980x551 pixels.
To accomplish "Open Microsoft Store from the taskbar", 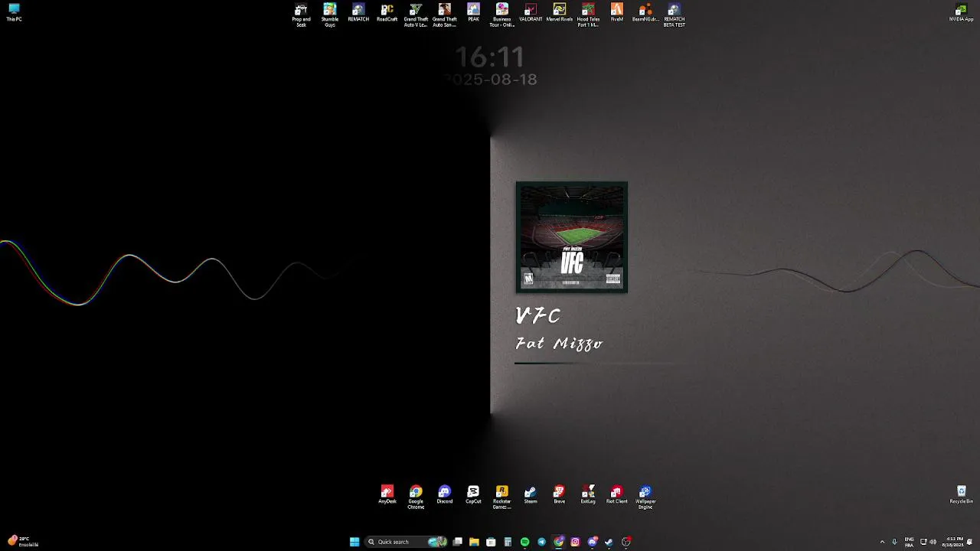I will (491, 542).
